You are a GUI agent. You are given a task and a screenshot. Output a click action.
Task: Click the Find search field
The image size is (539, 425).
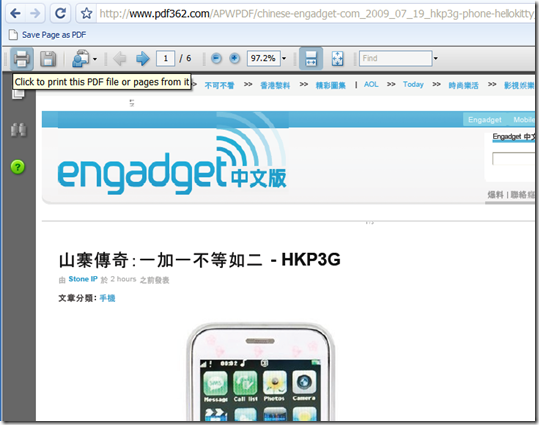coord(395,58)
